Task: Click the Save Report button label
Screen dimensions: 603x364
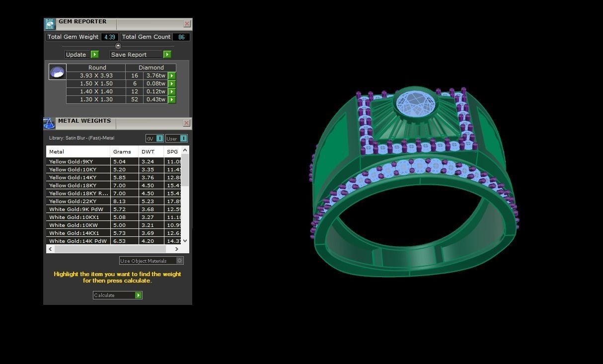Action: point(129,55)
